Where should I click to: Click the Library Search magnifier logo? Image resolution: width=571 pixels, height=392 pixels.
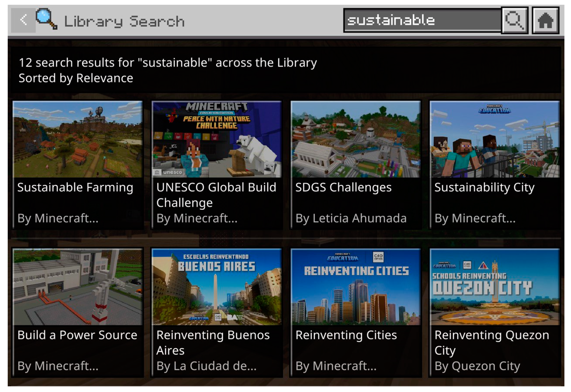(x=47, y=19)
